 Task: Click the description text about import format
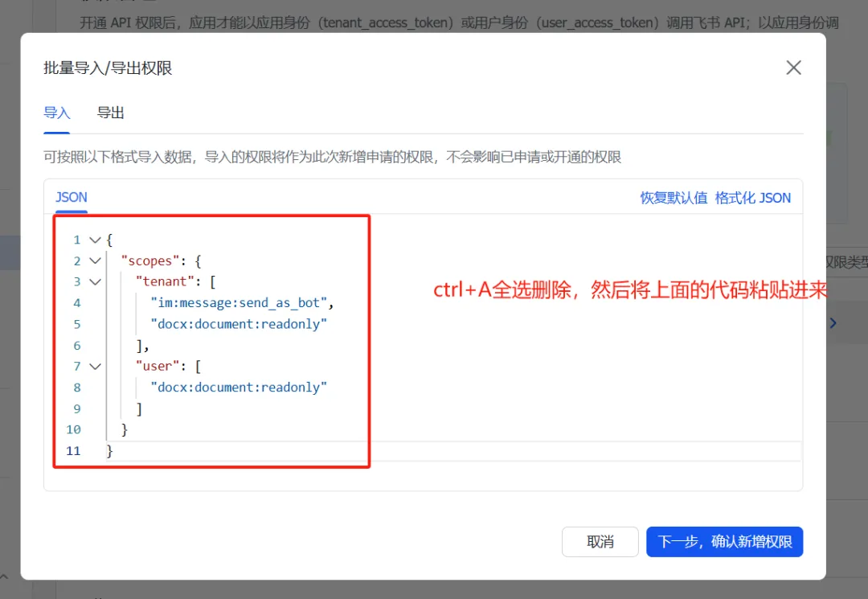click(332, 158)
